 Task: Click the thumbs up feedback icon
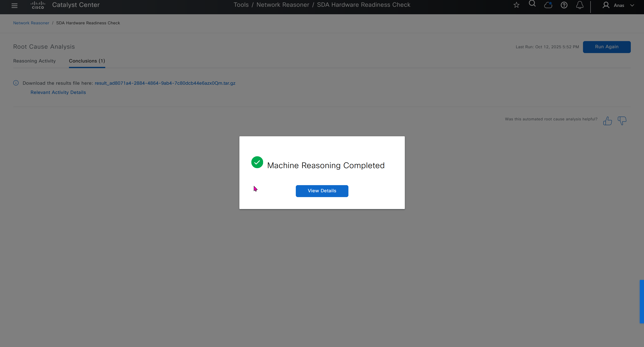(607, 121)
